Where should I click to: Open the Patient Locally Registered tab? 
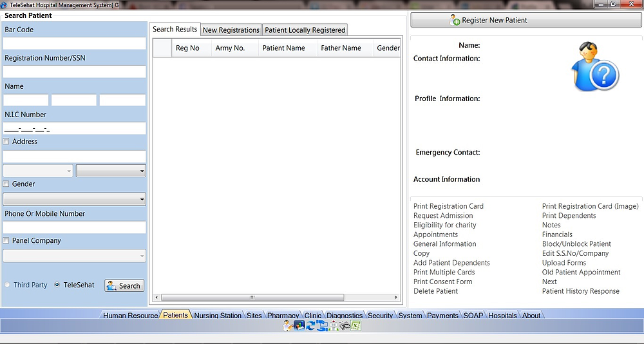(x=305, y=30)
